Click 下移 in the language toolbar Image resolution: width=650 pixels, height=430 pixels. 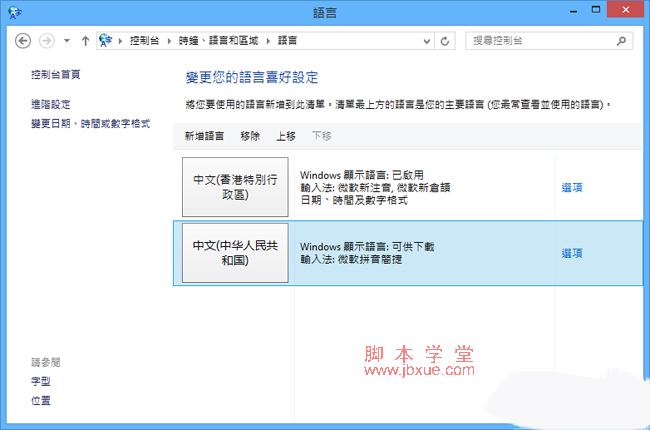coord(322,136)
